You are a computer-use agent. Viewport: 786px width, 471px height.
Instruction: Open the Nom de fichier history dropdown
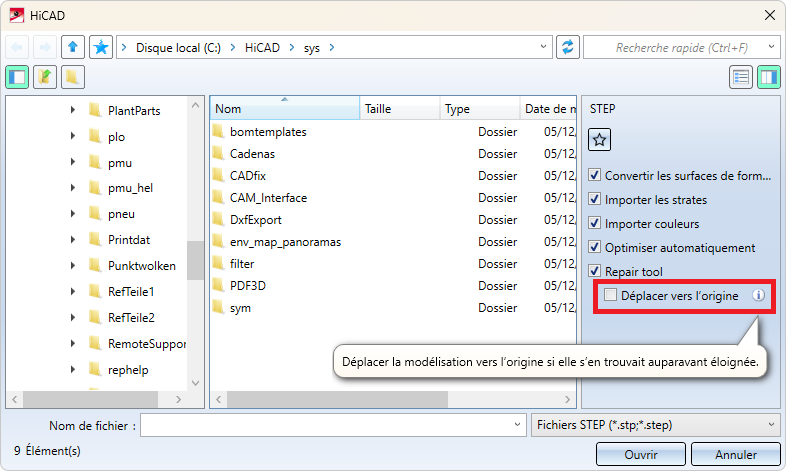coord(517,425)
